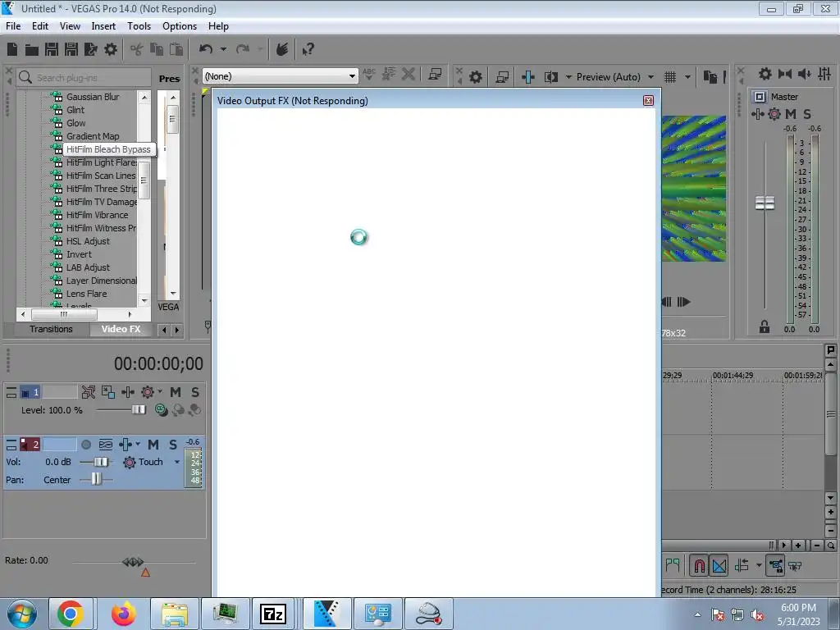Adjust the Master volume fader
This screenshot has height=630, width=840.
coord(765,203)
